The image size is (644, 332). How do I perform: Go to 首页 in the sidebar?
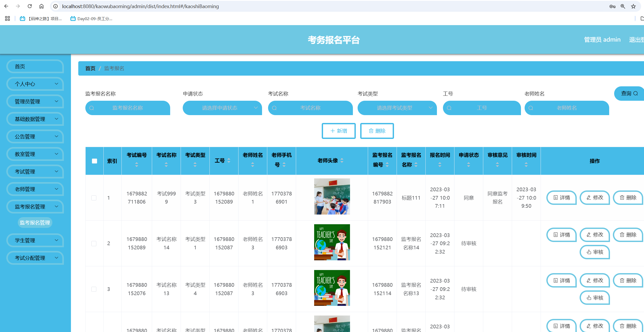35,66
